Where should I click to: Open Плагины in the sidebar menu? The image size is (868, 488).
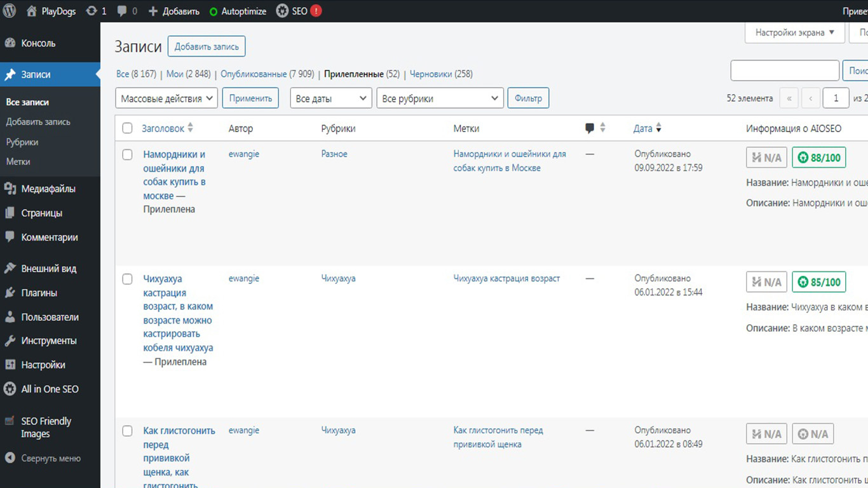pyautogui.click(x=39, y=293)
